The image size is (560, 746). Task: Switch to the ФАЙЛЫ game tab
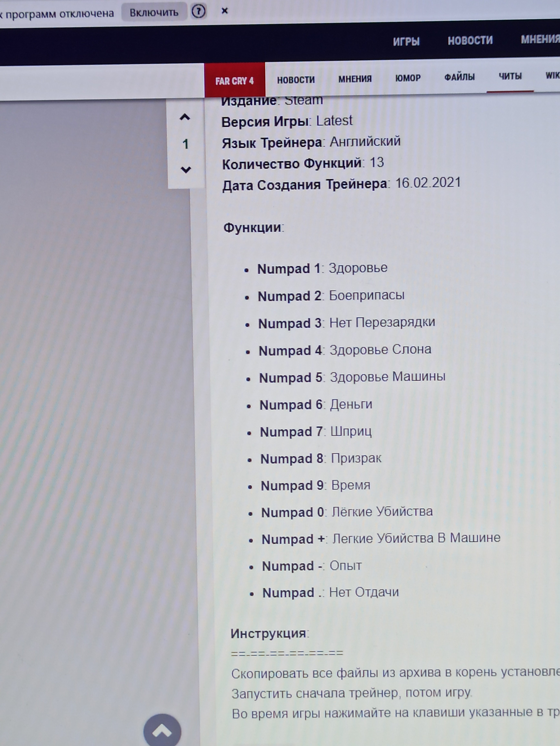459,77
